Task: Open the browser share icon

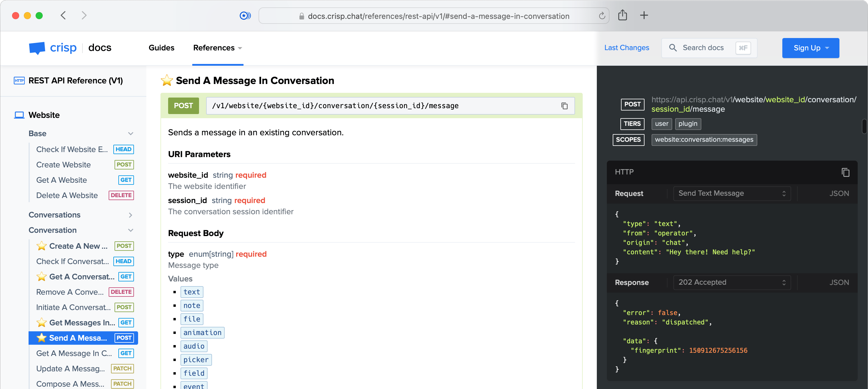Action: 622,15
